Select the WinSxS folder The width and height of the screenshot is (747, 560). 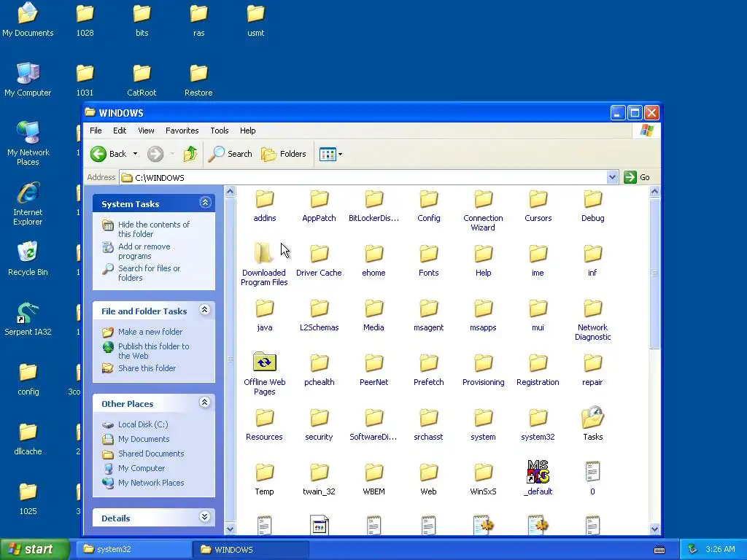click(483, 480)
